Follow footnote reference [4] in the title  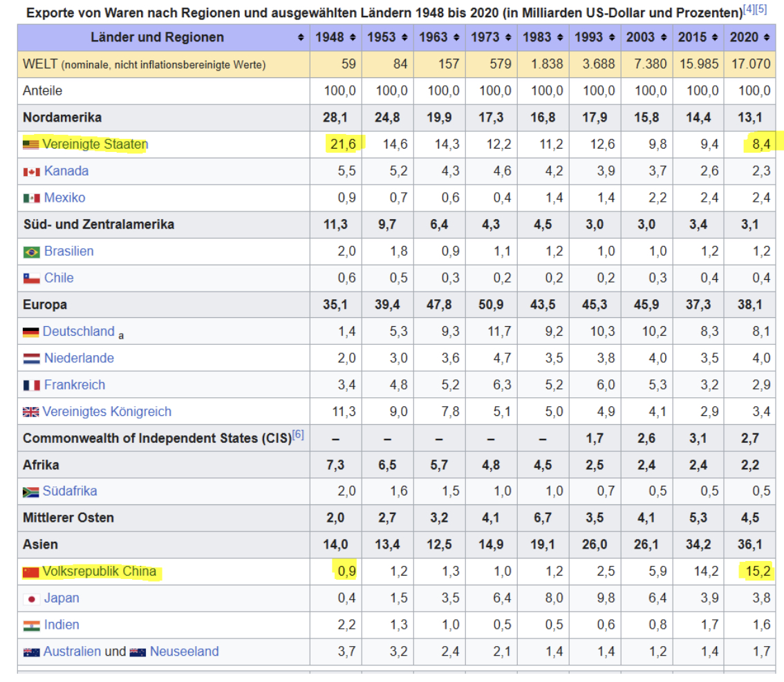[749, 9]
